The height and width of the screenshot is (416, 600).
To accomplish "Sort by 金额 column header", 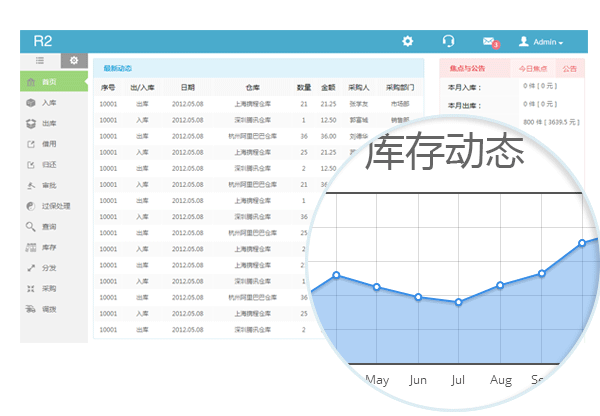I will [x=328, y=87].
